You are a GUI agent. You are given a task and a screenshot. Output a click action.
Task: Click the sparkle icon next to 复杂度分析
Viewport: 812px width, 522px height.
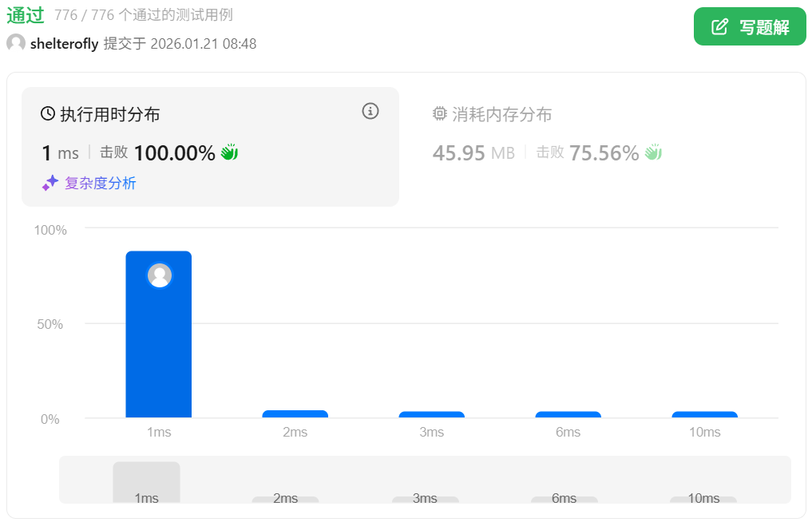[50, 183]
